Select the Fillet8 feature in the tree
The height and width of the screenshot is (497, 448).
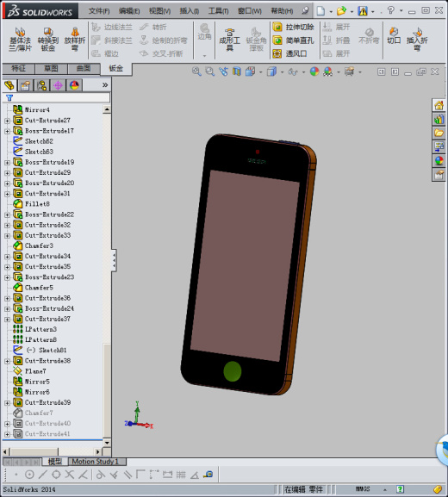(x=37, y=204)
